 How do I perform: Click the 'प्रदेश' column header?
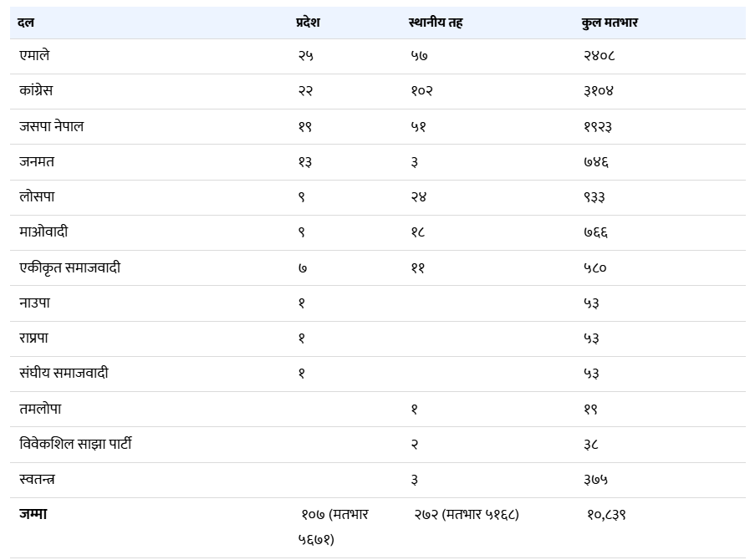tap(308, 23)
